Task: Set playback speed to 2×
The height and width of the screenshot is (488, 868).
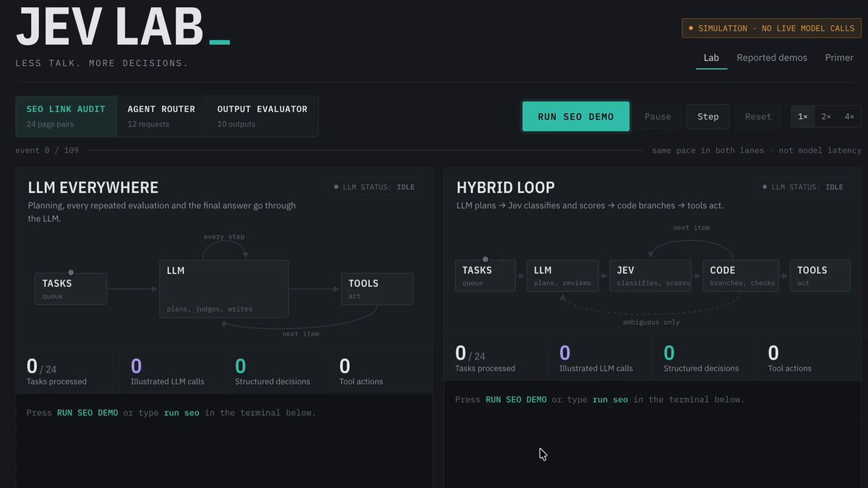Action: pyautogui.click(x=826, y=116)
